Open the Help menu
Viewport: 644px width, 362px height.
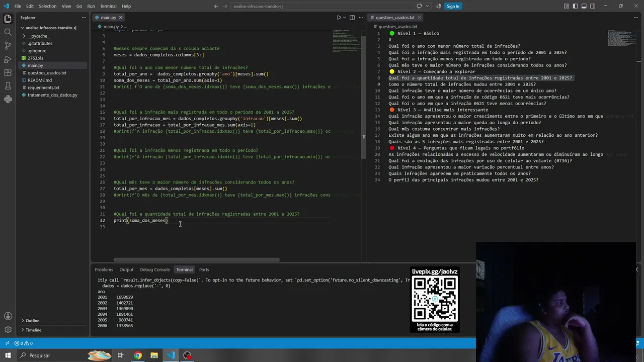click(126, 6)
